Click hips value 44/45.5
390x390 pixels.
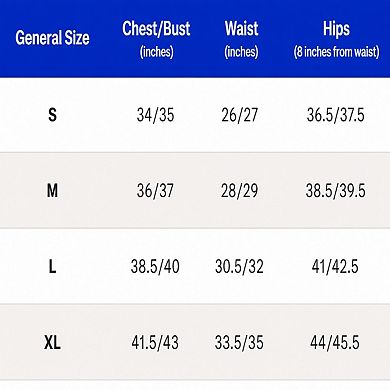tap(335, 342)
